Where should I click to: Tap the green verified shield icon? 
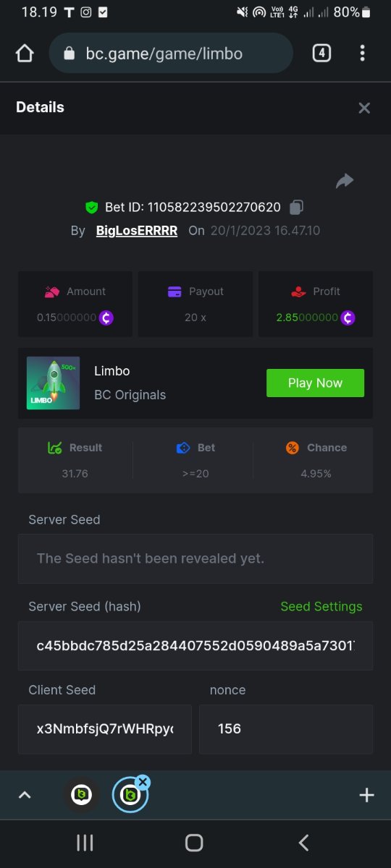pyautogui.click(x=91, y=208)
